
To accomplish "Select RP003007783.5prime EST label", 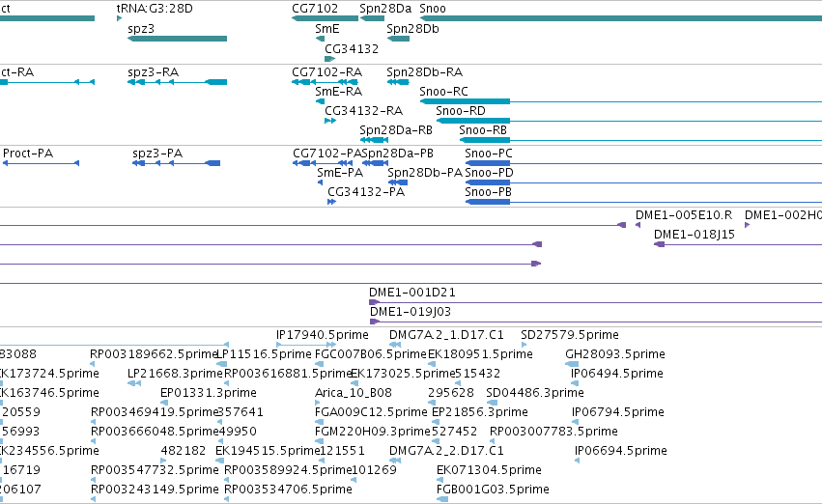I will pos(553,433).
